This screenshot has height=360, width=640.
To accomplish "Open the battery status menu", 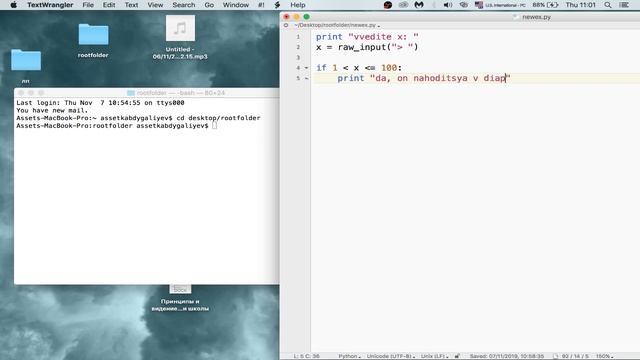I will 545,5.
